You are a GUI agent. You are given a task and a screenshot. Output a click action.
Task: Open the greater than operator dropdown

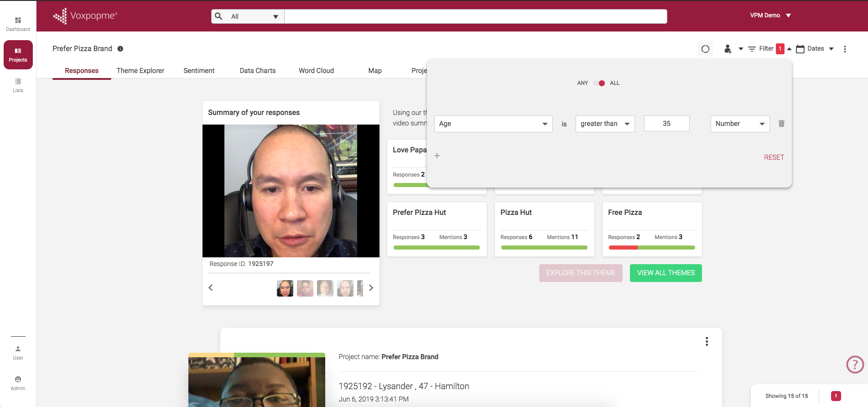[x=605, y=124]
